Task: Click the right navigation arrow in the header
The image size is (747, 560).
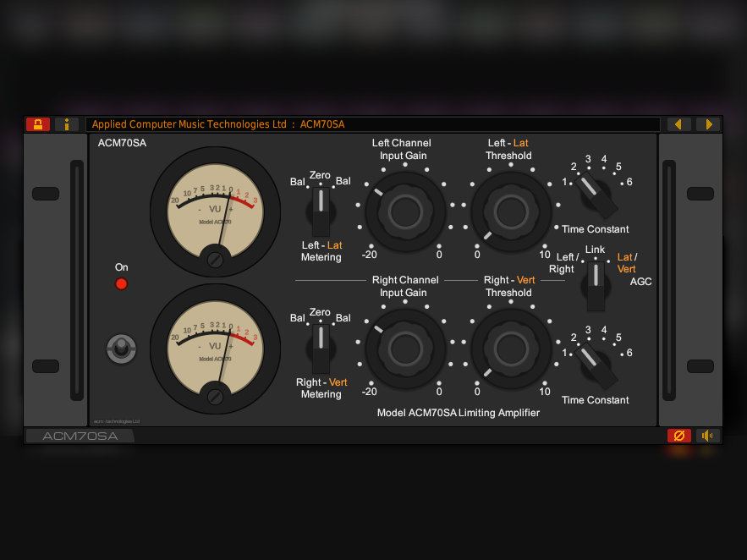Action: coord(708,124)
